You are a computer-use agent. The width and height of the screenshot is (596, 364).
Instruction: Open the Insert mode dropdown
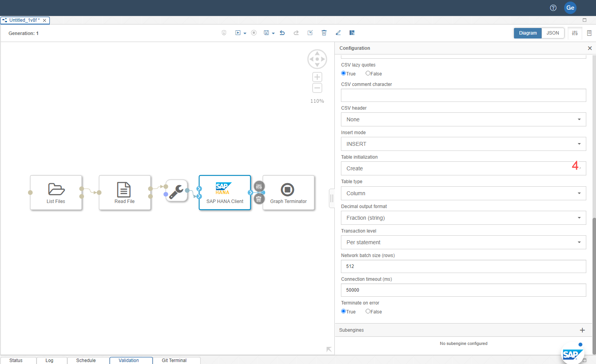coord(463,144)
